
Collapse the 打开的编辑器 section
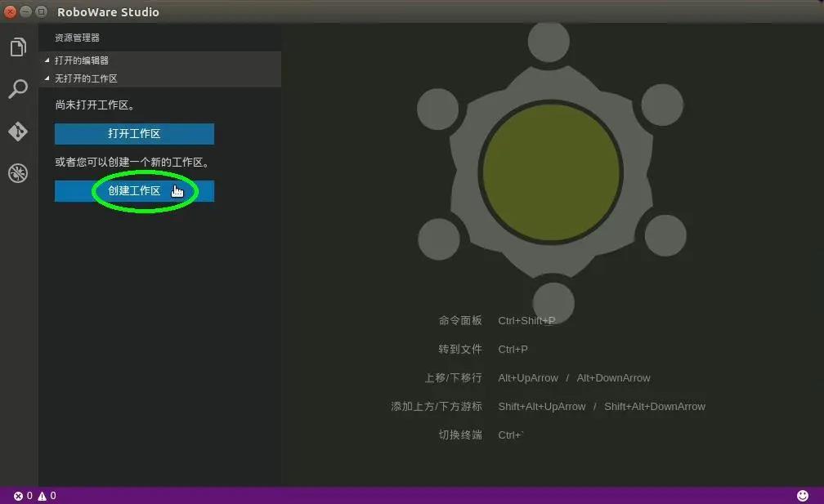click(159, 60)
